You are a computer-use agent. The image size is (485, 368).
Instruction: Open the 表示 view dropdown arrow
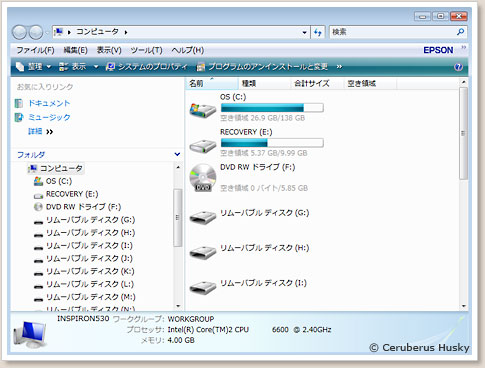(x=96, y=67)
